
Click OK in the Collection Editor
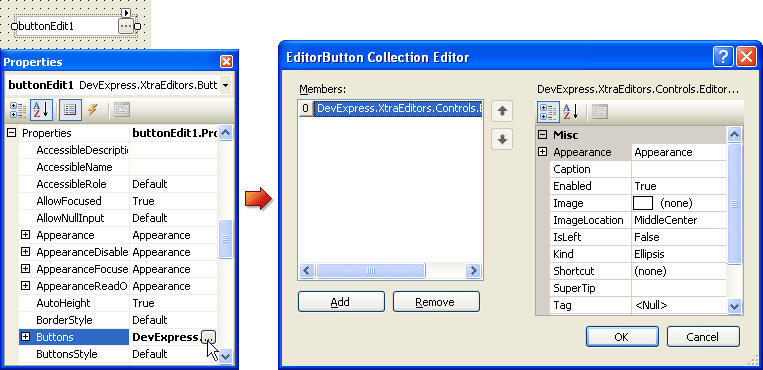[x=622, y=336]
